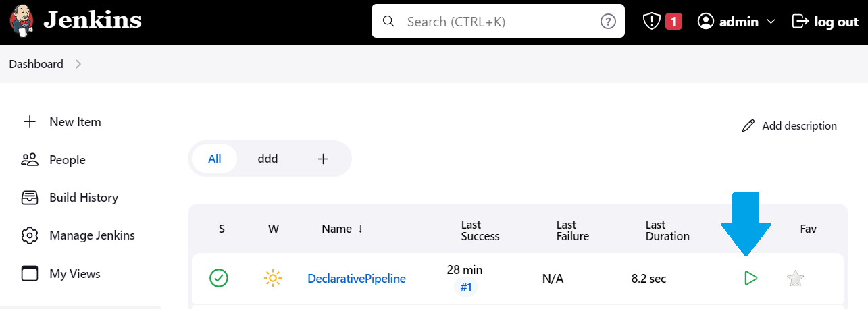Image resolution: width=868 pixels, height=309 pixels.
Task: Click the admin user avatar icon
Action: (x=706, y=22)
